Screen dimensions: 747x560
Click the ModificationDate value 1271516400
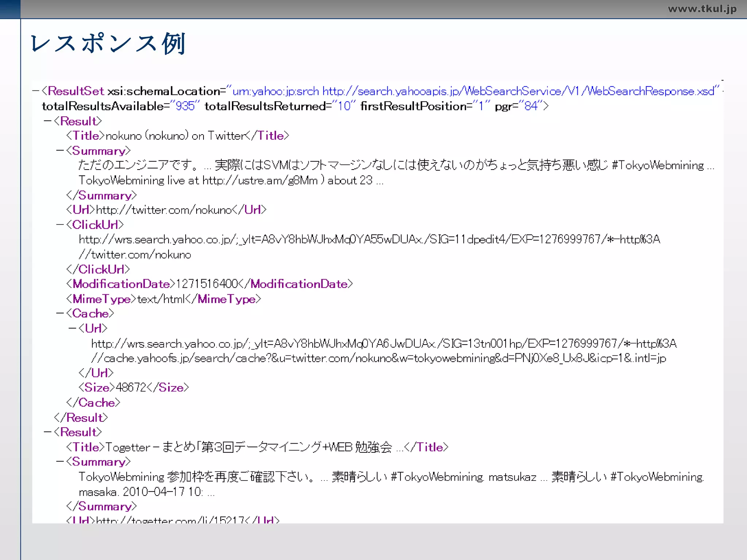click(x=207, y=284)
